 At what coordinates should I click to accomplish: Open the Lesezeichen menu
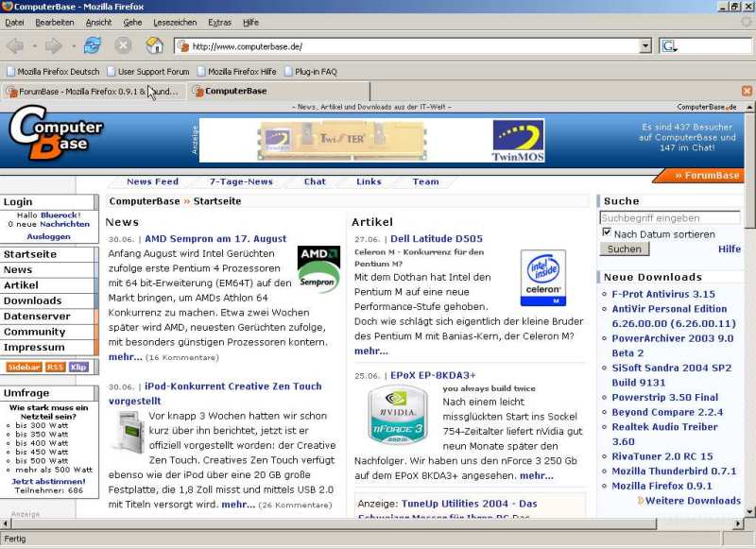(175, 22)
